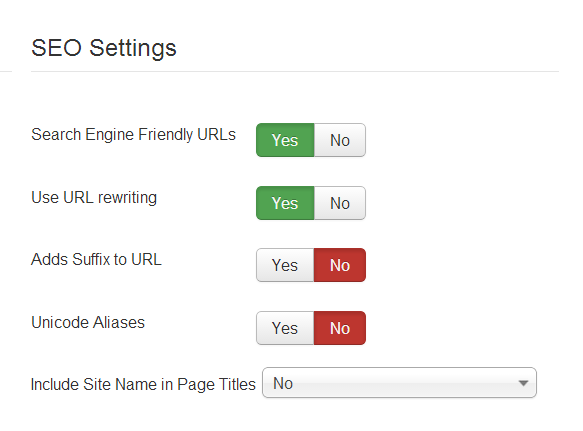Enable Unicode Aliases with Yes
The width and height of the screenshot is (583, 431).
pos(285,328)
